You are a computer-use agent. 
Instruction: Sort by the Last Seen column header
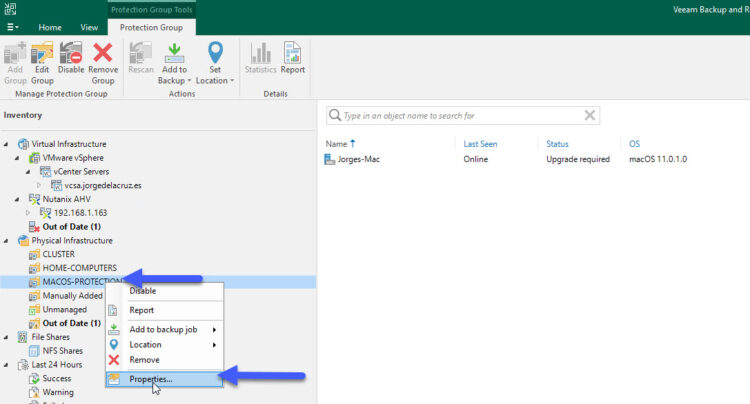click(480, 144)
